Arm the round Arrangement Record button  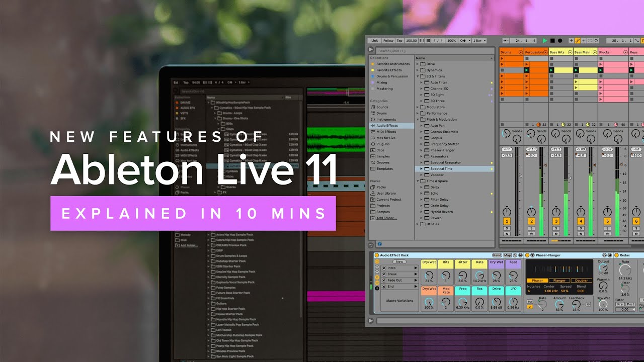[560, 40]
